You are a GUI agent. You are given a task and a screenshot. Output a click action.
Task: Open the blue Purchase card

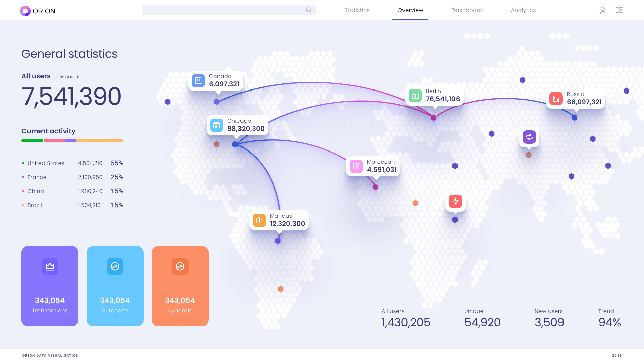pos(115,286)
